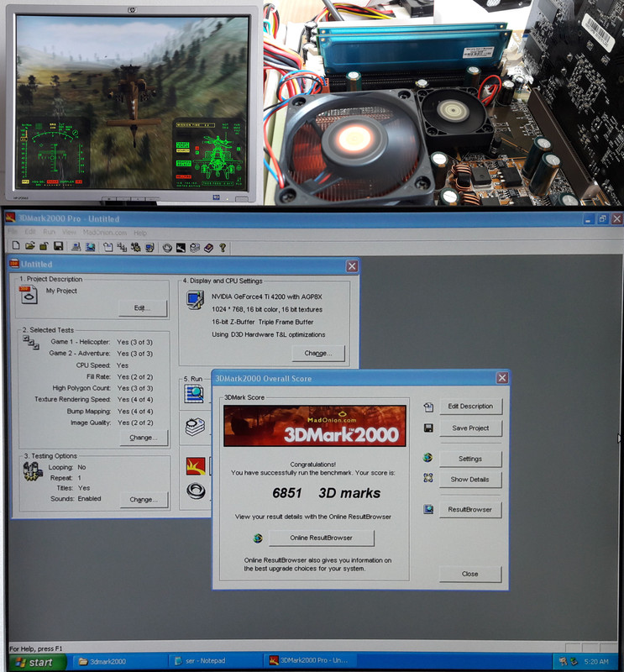
Task: Click the Save Project button
Action: pyautogui.click(x=470, y=428)
